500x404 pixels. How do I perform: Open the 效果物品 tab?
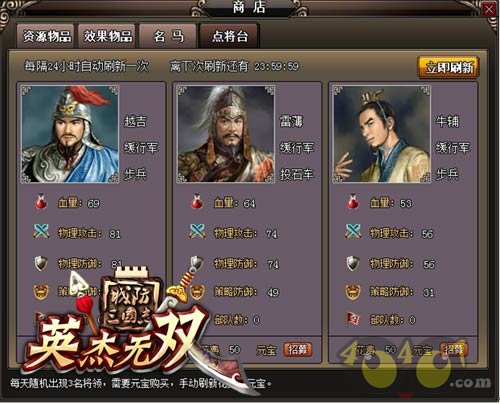point(107,36)
